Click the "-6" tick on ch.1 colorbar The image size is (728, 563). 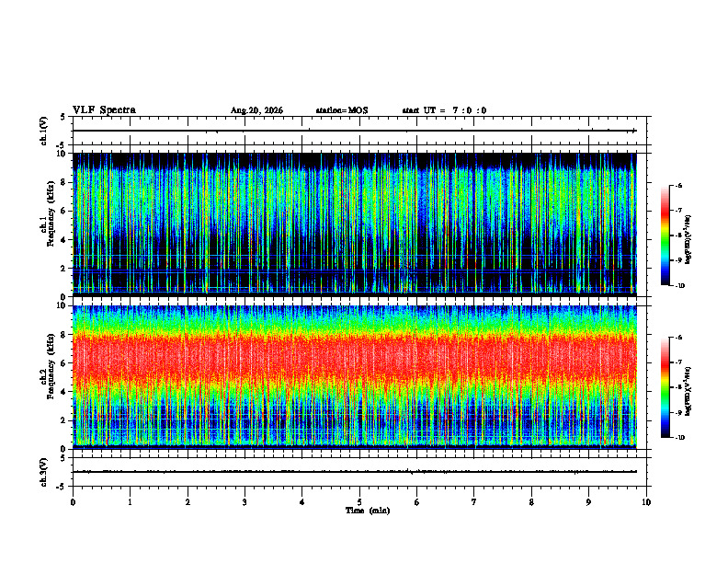[x=678, y=185]
